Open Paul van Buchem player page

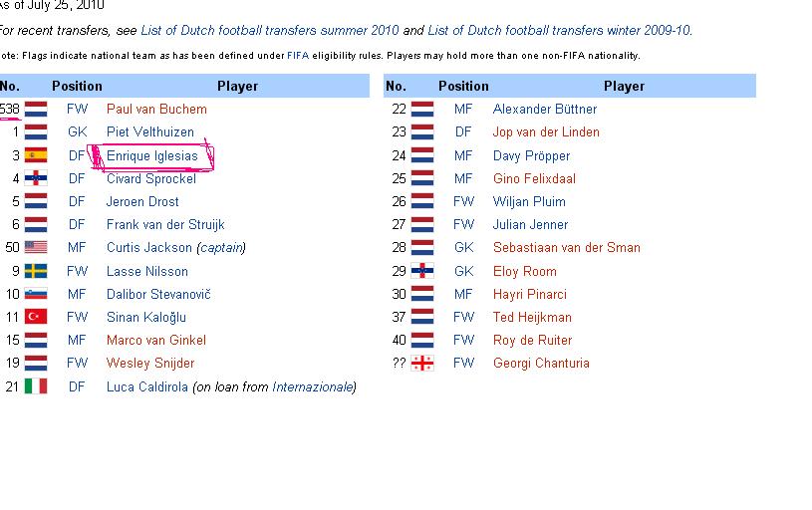pos(156,109)
